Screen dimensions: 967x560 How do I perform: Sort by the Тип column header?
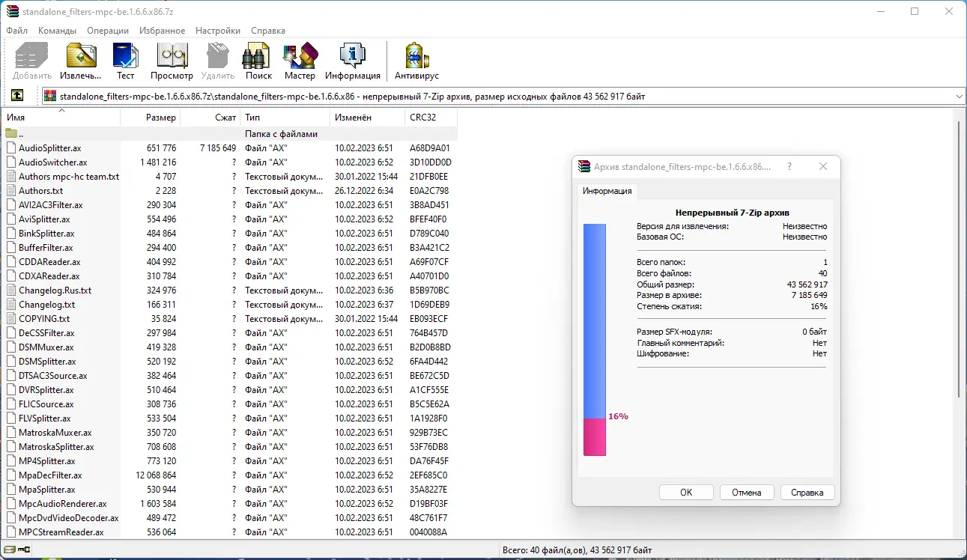coord(285,118)
